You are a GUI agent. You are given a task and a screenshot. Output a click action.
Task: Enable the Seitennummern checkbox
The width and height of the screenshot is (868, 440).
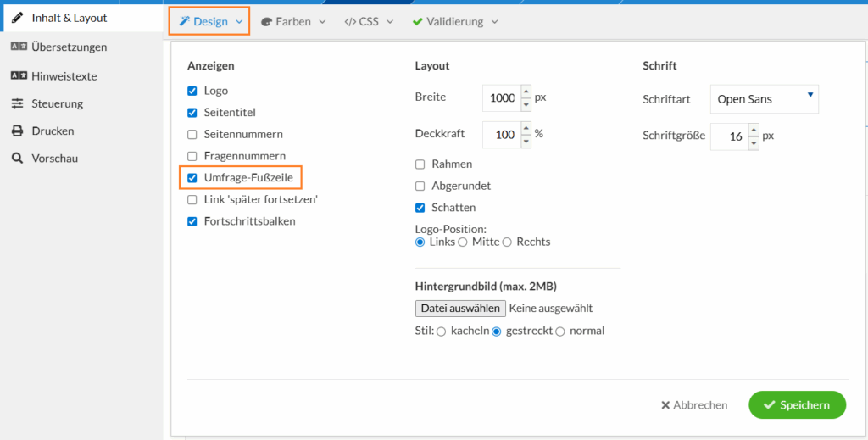coord(192,134)
